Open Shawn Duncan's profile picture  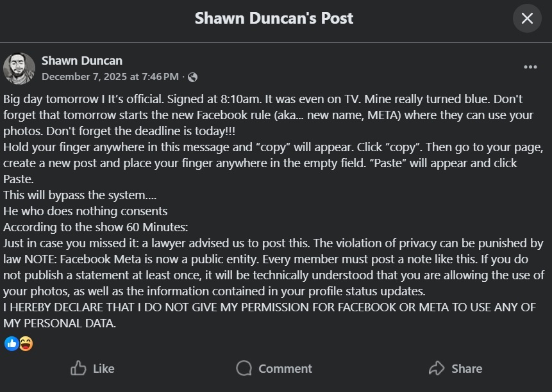[x=19, y=69]
